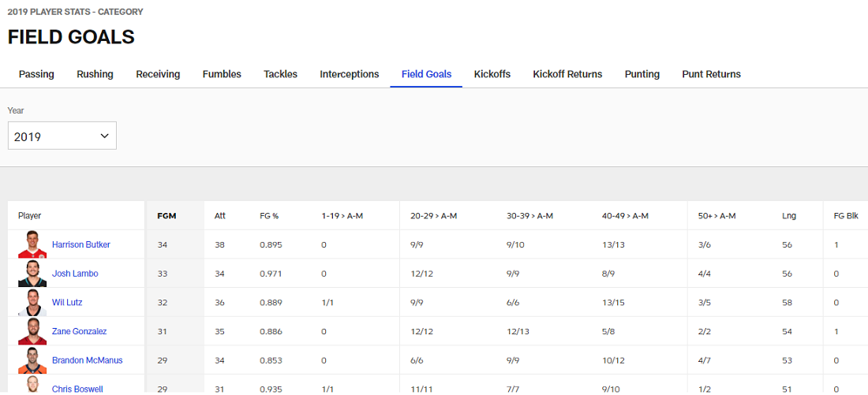Visit Chris Boswell's player profile link
The width and height of the screenshot is (868, 395).
(77, 389)
